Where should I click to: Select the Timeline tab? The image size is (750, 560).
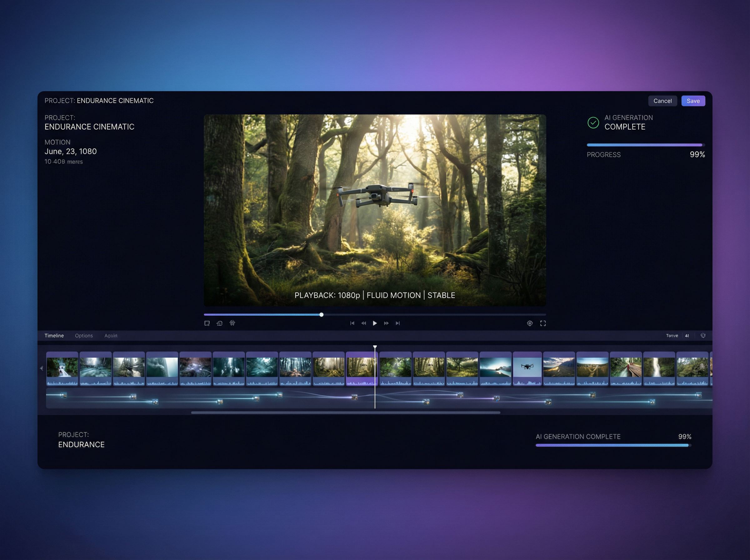pos(54,335)
